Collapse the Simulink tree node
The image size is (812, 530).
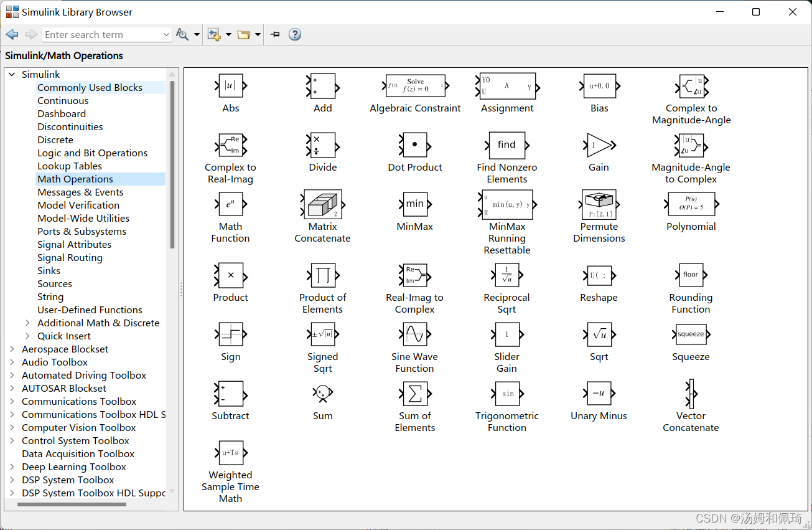tap(12, 75)
